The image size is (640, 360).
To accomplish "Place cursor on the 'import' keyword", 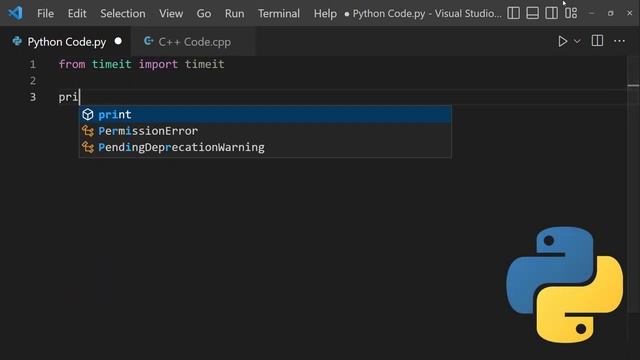I will (x=158, y=64).
